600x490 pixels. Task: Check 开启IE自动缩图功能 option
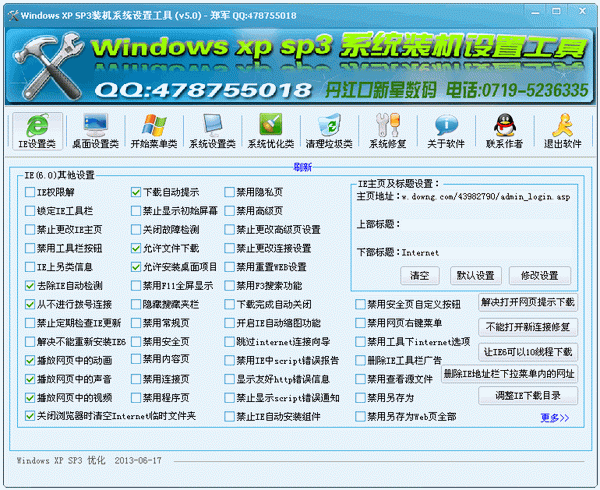coord(230,323)
